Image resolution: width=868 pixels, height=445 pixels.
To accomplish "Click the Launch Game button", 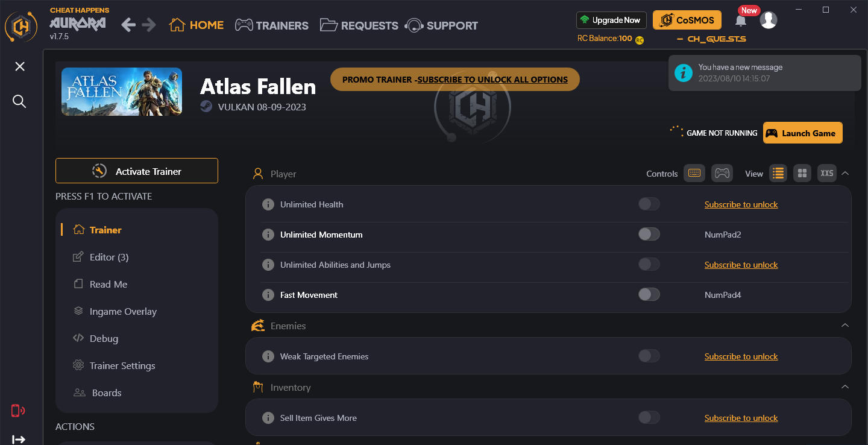I will (x=802, y=133).
